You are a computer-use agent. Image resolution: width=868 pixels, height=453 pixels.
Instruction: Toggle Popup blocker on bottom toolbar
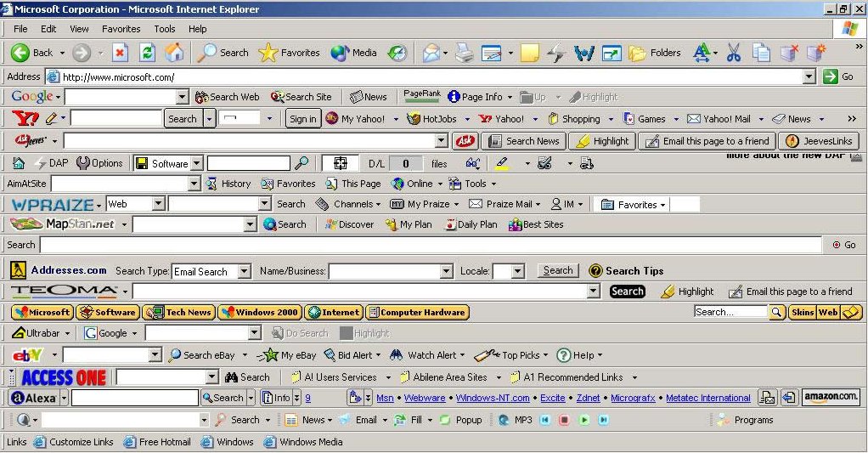pos(461,420)
